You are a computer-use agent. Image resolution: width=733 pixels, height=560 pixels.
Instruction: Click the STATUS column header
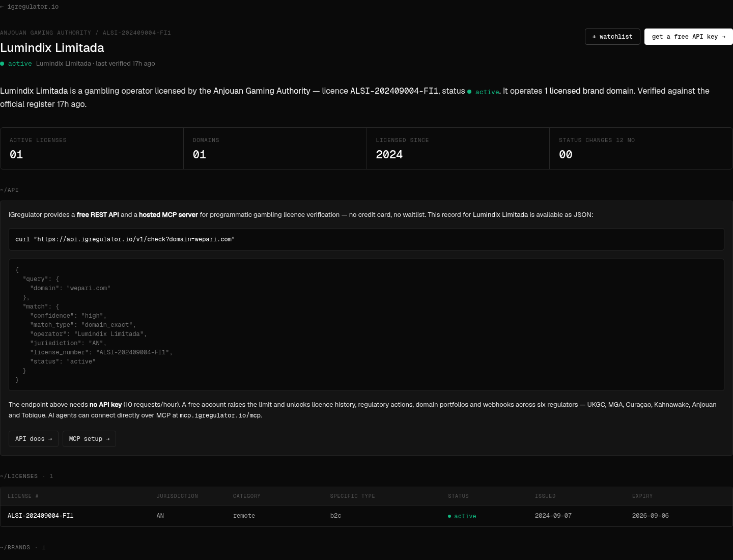(x=458, y=496)
